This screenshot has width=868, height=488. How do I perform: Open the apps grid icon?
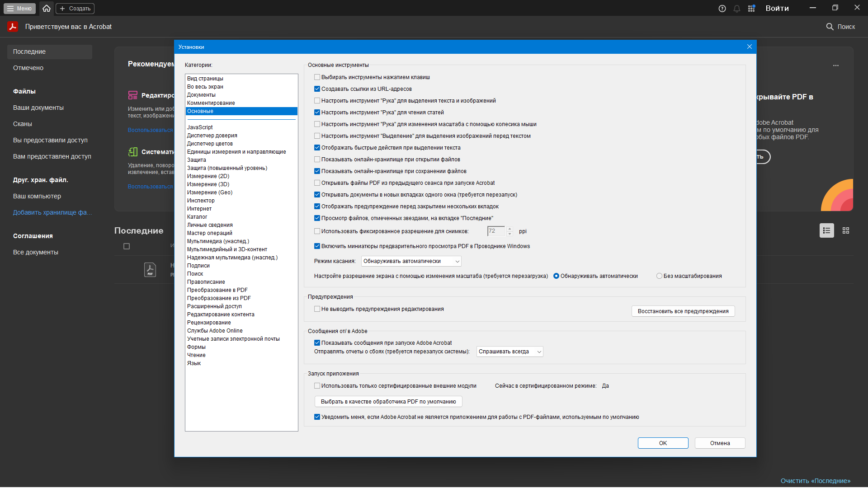coord(751,9)
